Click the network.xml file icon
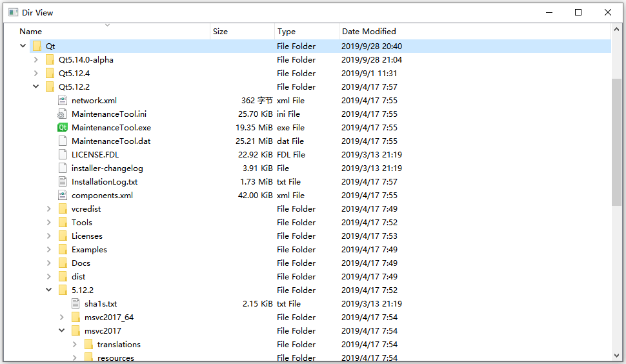Screen dimensions: 626x364 [x=63, y=100]
